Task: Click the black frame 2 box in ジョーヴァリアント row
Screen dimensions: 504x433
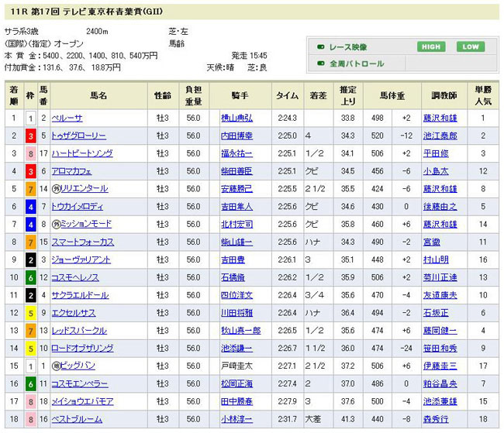Action: (29, 260)
